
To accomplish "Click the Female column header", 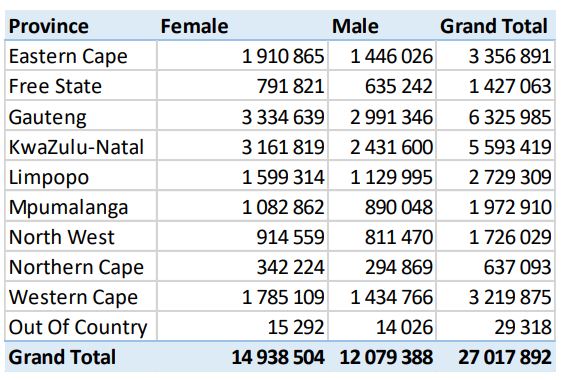I will [194, 26].
